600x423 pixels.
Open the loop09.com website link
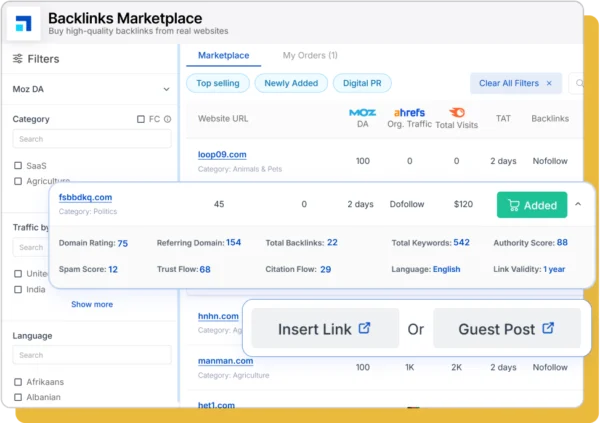(221, 154)
